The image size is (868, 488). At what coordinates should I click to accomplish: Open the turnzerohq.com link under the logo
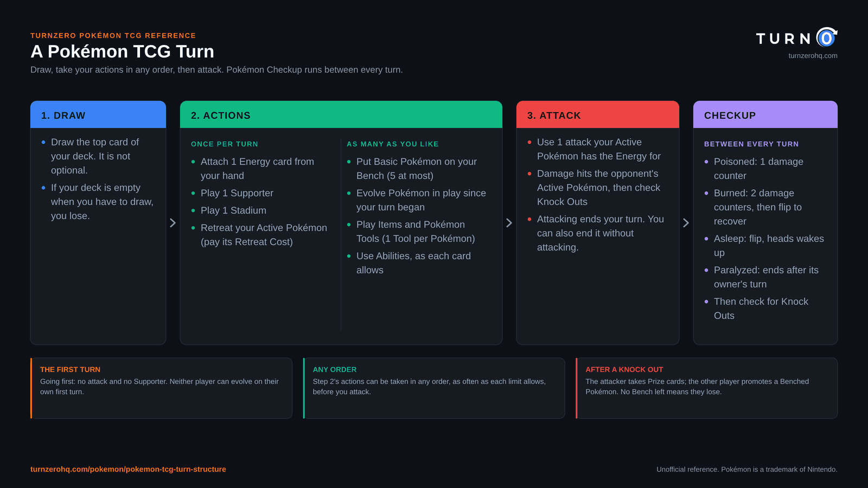[813, 56]
